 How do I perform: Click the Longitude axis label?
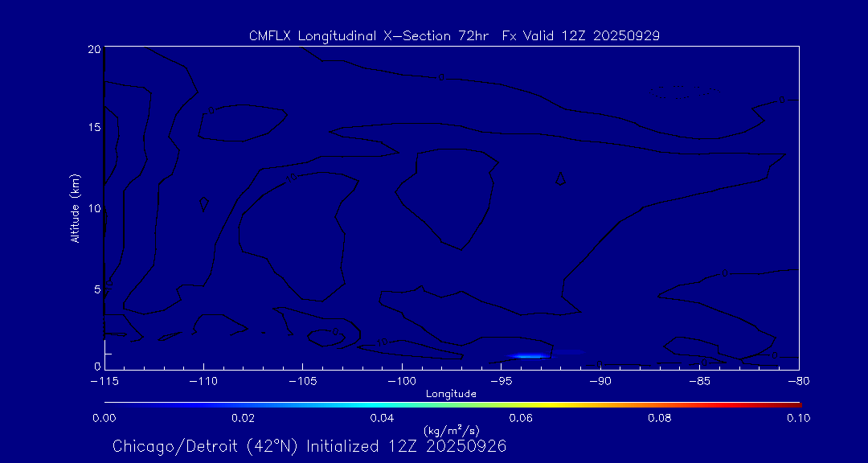[x=451, y=394]
